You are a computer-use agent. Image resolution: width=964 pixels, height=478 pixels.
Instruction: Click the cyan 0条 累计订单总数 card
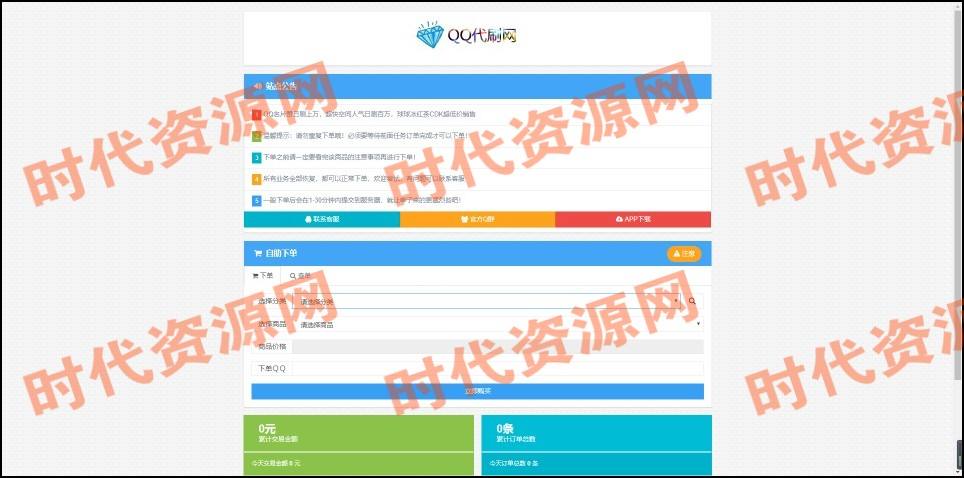tap(596, 433)
